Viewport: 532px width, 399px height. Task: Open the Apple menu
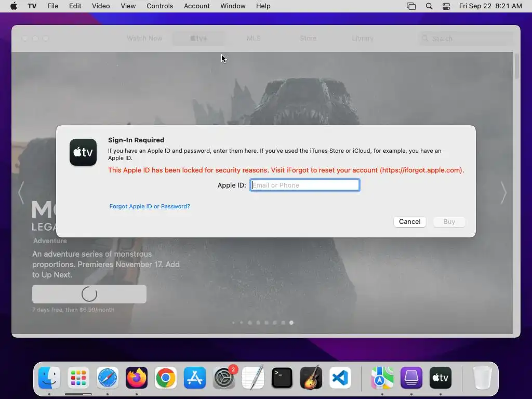coord(14,6)
